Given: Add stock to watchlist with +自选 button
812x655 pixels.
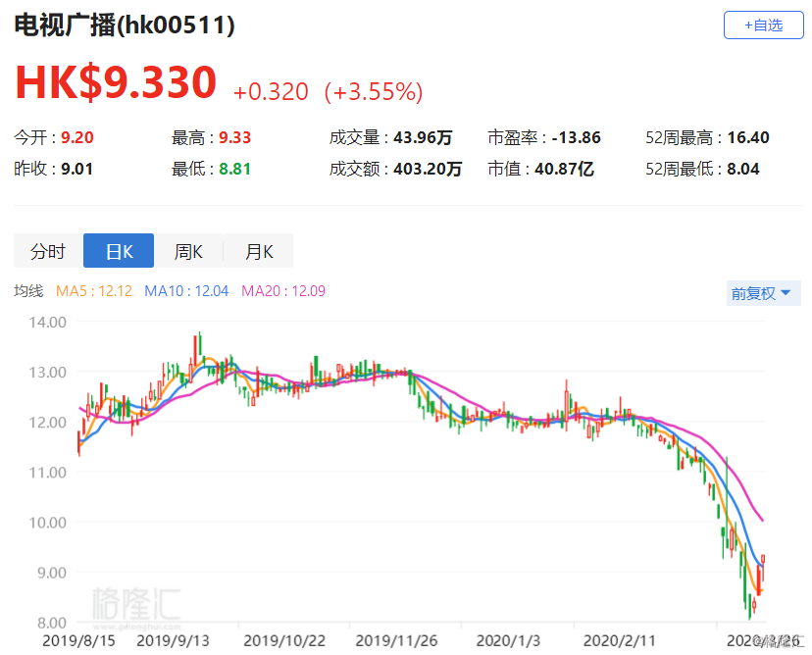Looking at the screenshot, I should coord(763,25).
